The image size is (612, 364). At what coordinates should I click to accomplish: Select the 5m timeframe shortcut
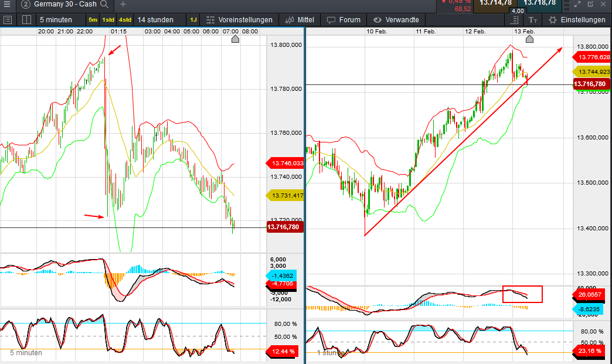(93, 20)
